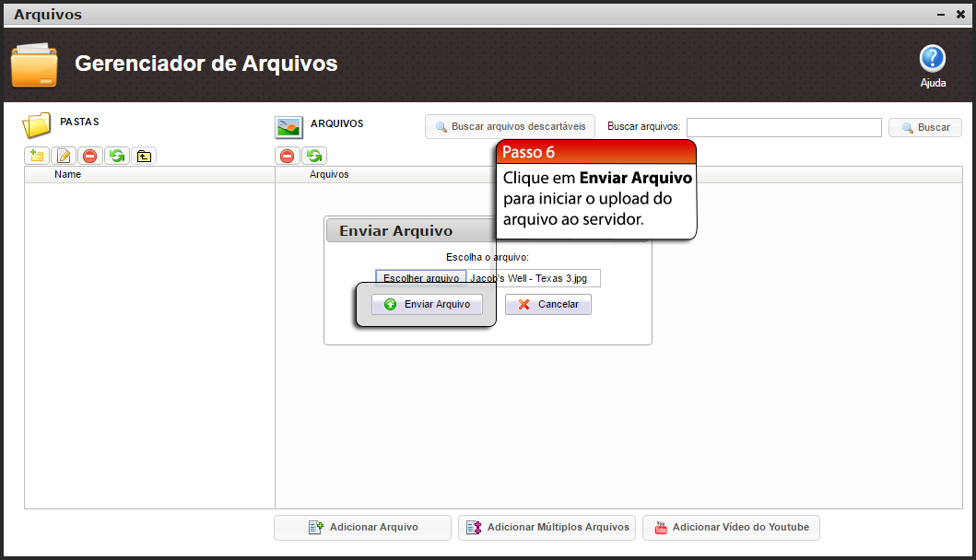Viewport: 976px width, 560px height.
Task: Add a YouTube video via Adicionar Vídeo
Action: [x=731, y=527]
